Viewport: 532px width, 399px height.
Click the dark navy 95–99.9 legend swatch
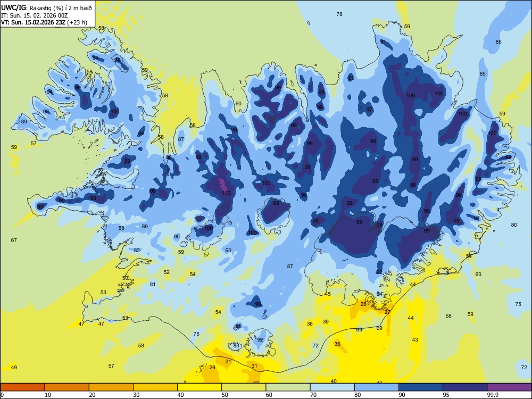[x=465, y=387]
